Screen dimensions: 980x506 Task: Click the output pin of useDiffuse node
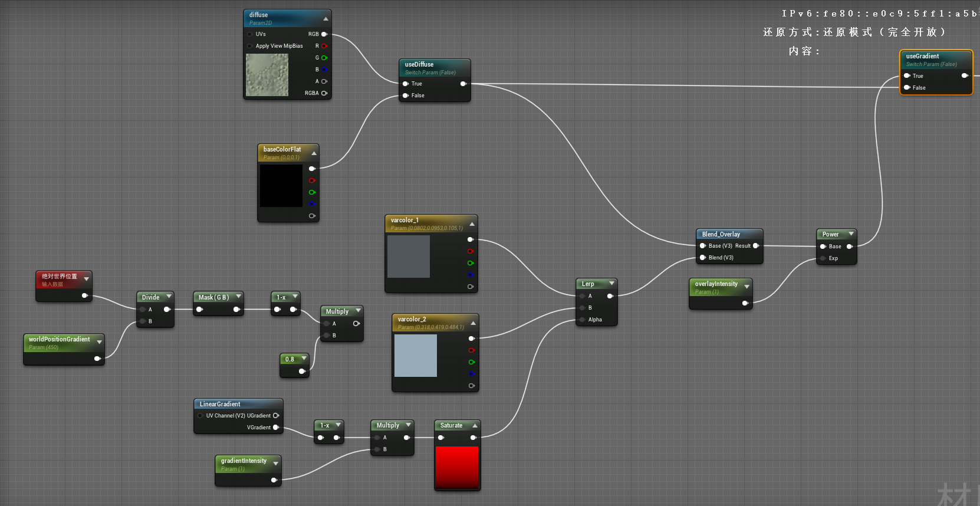pos(463,84)
